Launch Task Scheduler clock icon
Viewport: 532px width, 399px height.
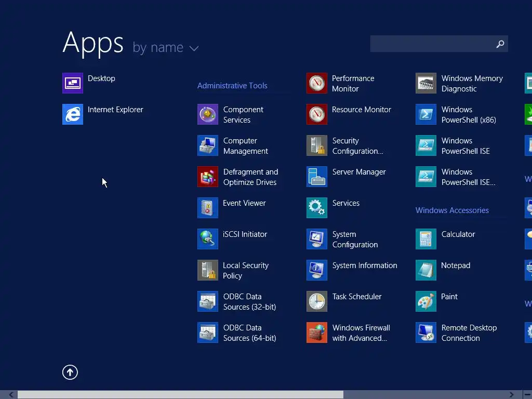(x=317, y=302)
